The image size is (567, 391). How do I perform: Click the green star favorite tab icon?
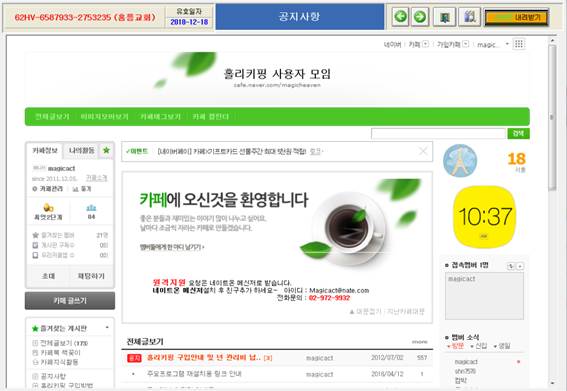click(106, 150)
